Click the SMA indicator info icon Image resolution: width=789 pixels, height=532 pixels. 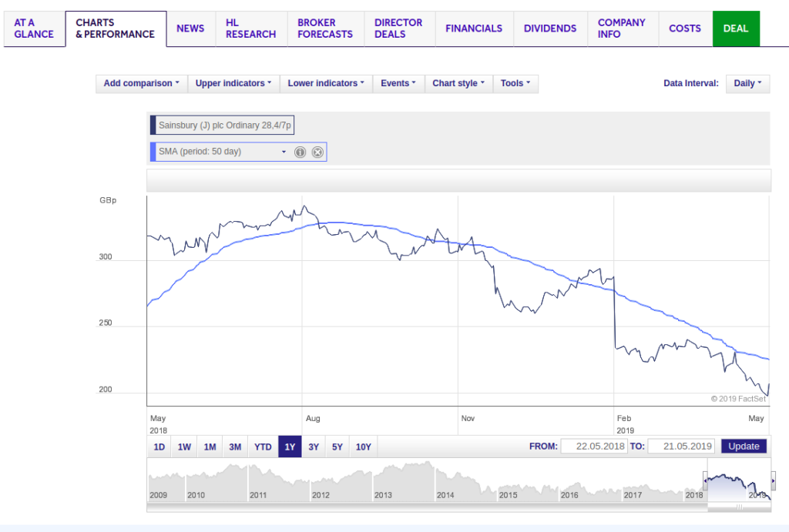click(x=300, y=152)
